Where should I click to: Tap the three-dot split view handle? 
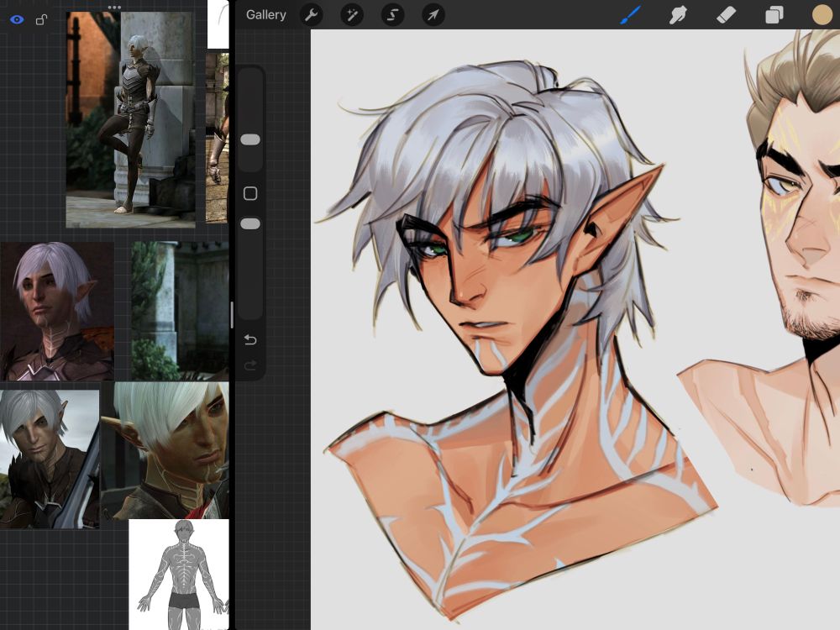pos(113,7)
